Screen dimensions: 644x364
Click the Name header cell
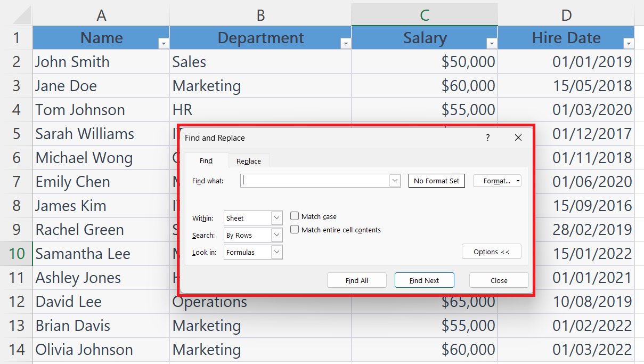101,38
